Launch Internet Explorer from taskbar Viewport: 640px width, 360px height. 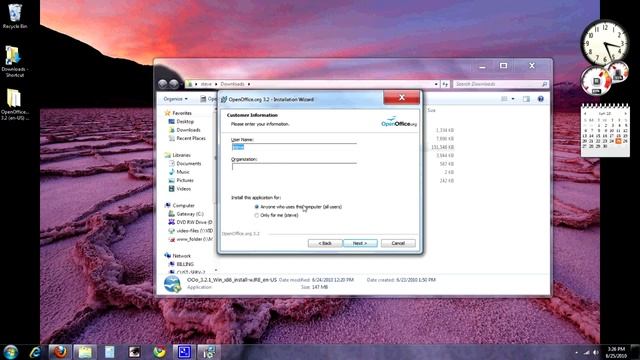tap(36, 352)
